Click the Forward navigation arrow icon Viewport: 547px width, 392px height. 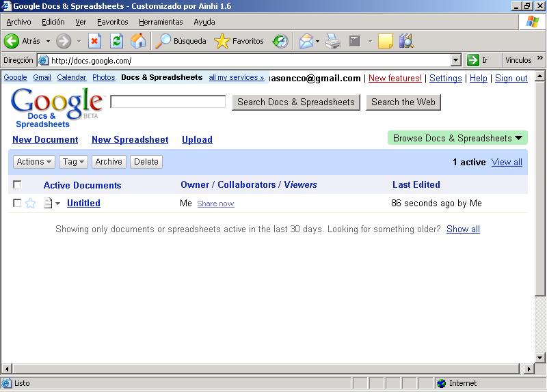pos(64,41)
